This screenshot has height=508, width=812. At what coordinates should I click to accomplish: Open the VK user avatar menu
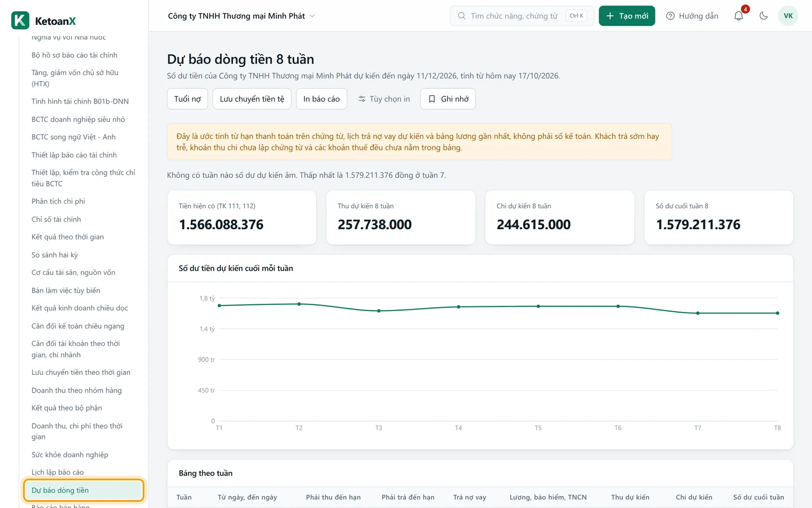788,16
